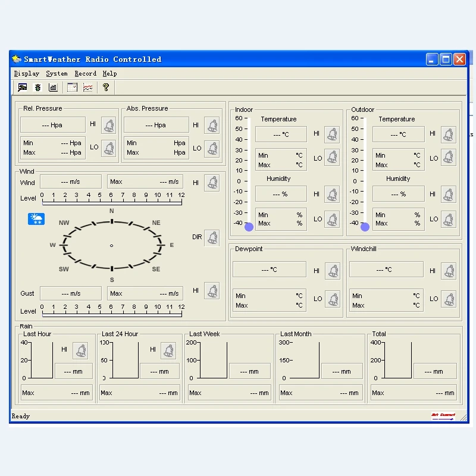This screenshot has height=476, width=476.
Task: Click the Windchill LO alarm button
Action: [449, 299]
